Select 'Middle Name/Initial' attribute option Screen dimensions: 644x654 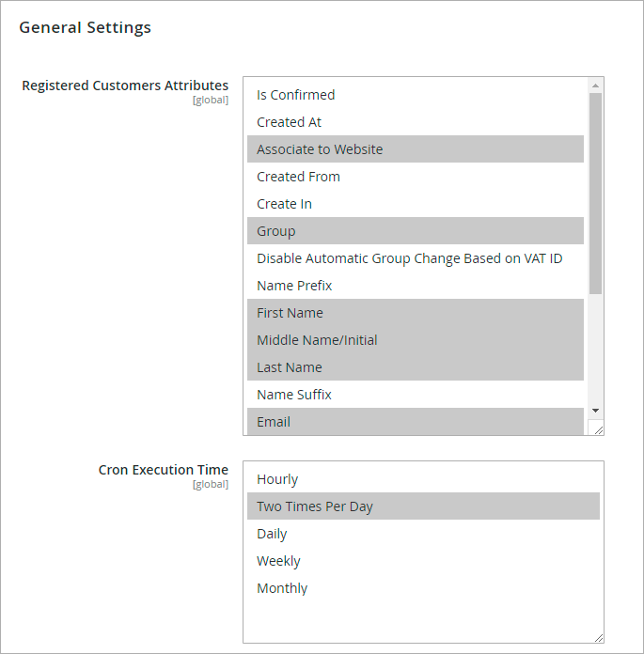pos(317,340)
